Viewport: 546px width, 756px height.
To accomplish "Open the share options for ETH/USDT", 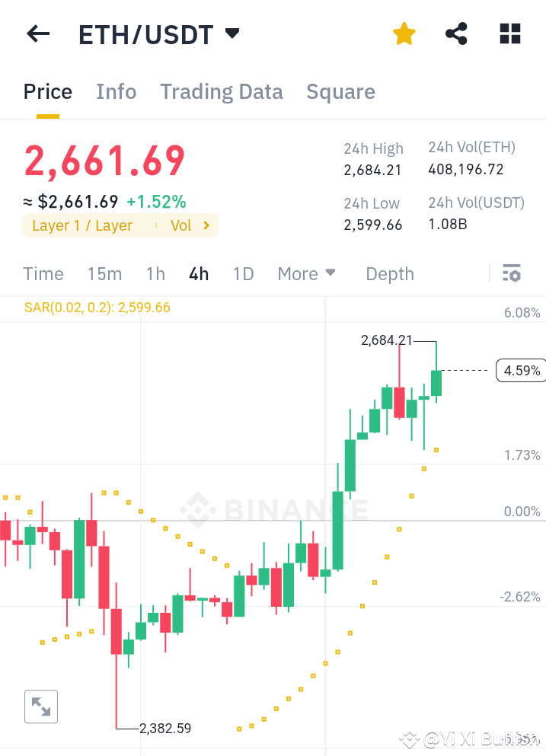I will (456, 33).
